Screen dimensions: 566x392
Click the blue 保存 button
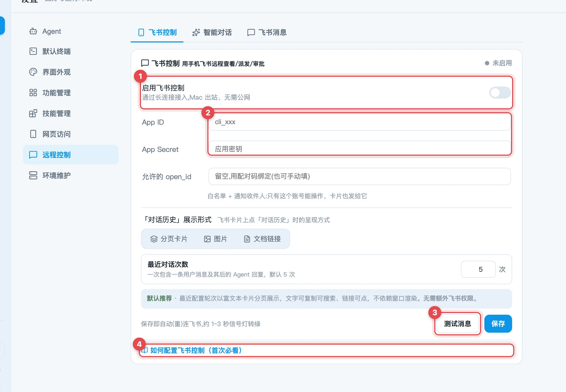498,324
